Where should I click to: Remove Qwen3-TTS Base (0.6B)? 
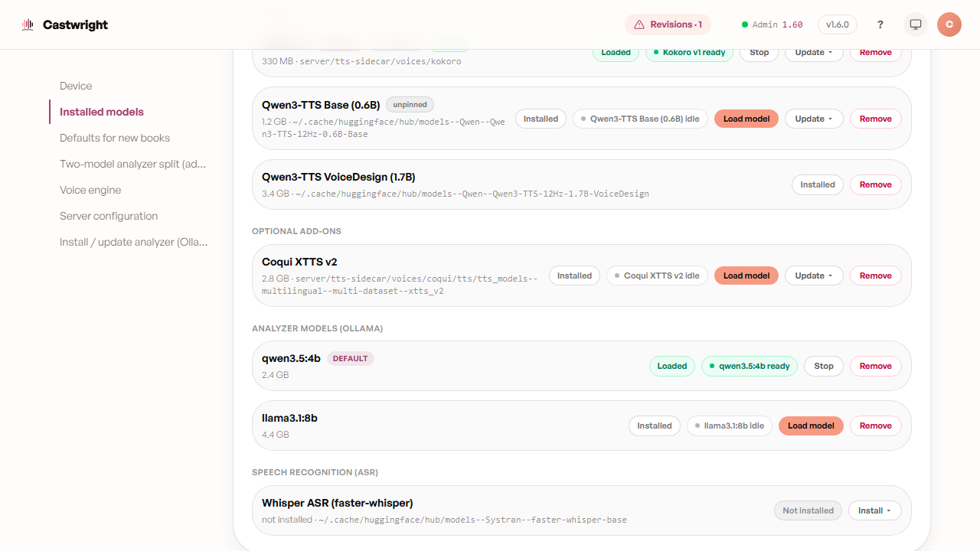pos(876,119)
